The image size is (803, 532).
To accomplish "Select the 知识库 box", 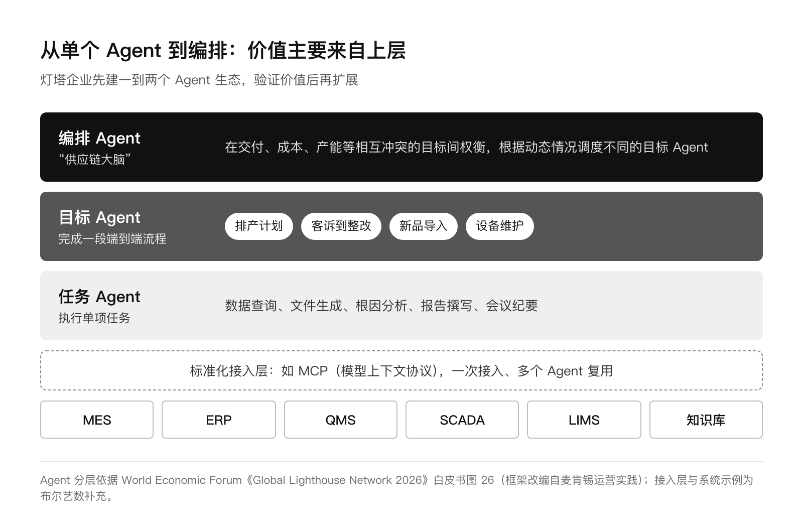I will point(706,420).
